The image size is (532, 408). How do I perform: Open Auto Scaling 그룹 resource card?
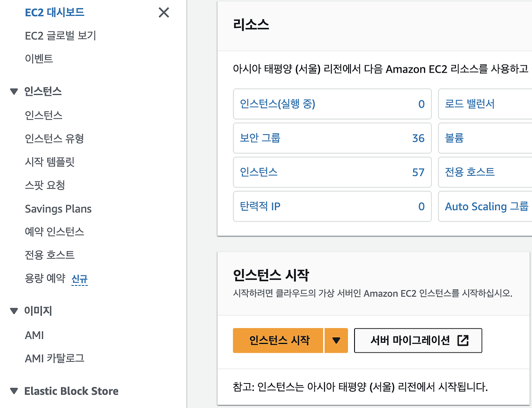(485, 206)
